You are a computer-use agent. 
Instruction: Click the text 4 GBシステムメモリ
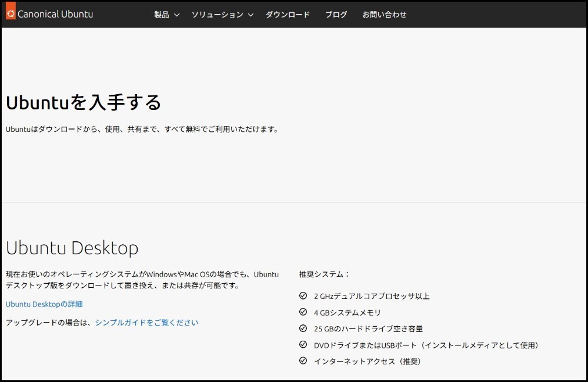348,313
